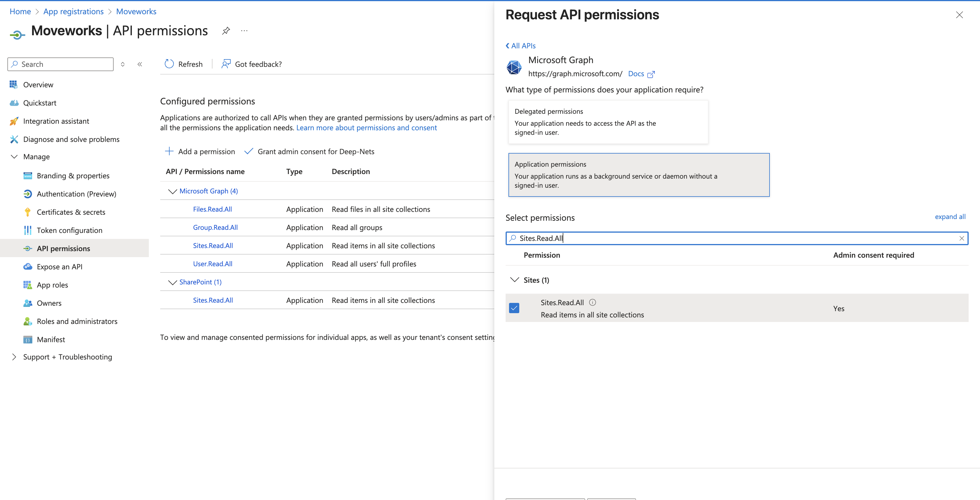Image resolution: width=980 pixels, height=500 pixels.
Task: Go back using the All APIs link
Action: point(520,46)
